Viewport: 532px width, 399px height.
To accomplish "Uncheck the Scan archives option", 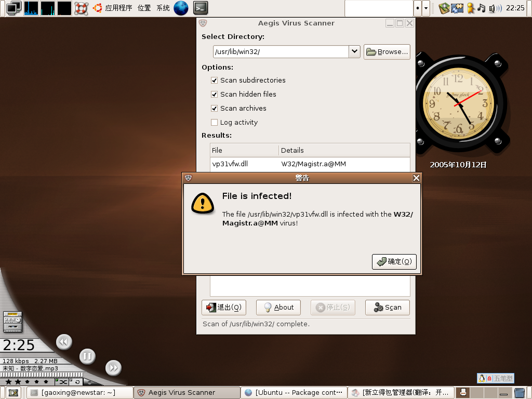I will point(214,108).
